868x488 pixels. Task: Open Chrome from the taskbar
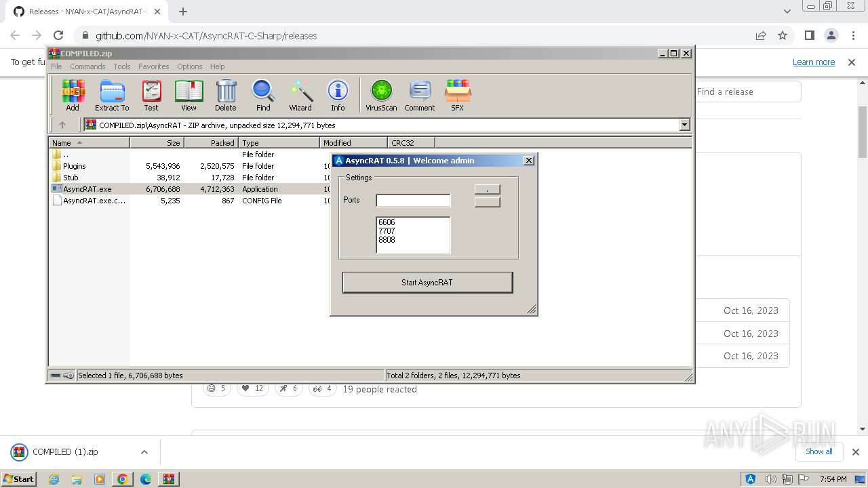point(123,479)
